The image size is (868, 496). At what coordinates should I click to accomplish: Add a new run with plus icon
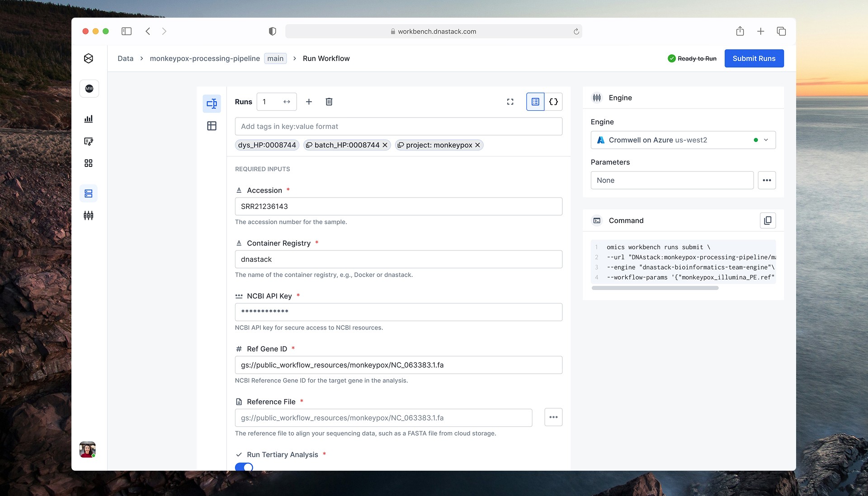pyautogui.click(x=309, y=102)
